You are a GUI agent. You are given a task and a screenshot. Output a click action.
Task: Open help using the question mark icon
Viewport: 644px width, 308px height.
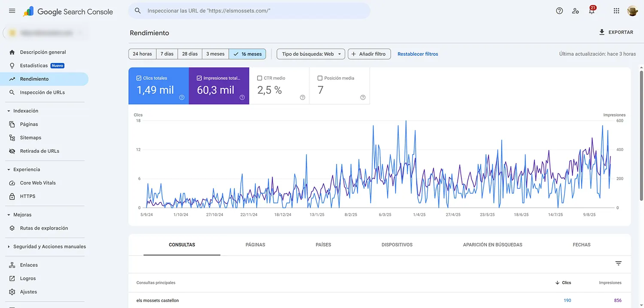[559, 11]
